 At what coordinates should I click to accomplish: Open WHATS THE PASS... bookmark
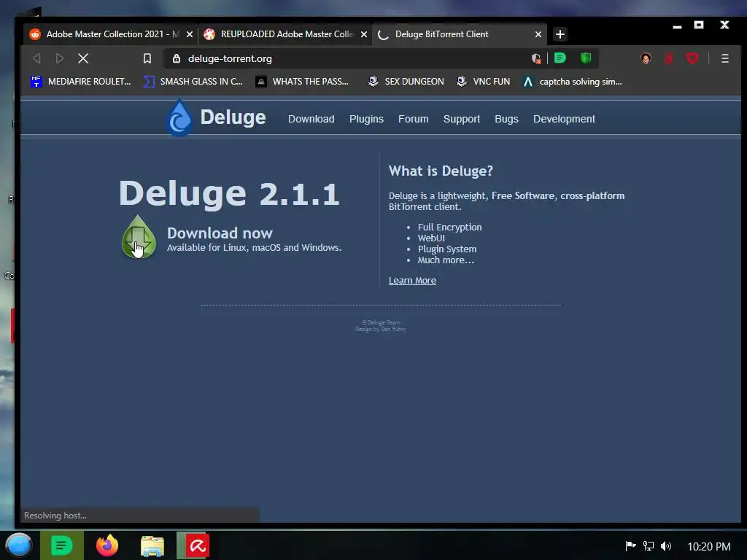point(302,82)
